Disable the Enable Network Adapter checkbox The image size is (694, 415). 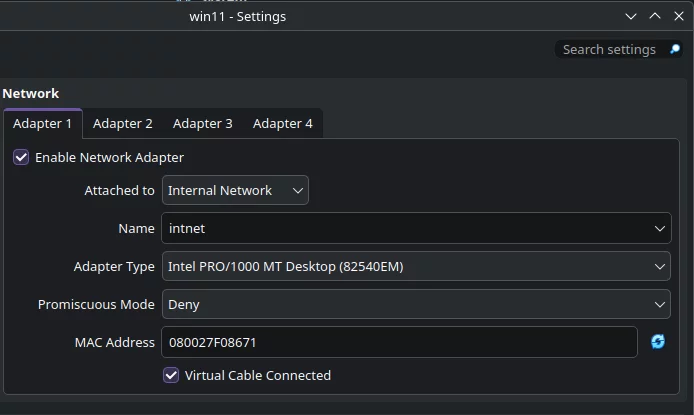coord(21,157)
